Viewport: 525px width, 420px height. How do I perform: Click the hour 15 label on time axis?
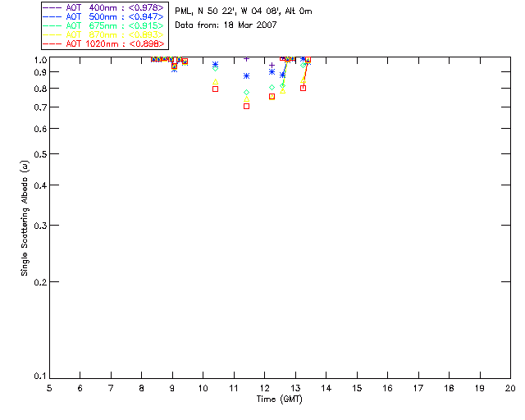tap(357, 388)
